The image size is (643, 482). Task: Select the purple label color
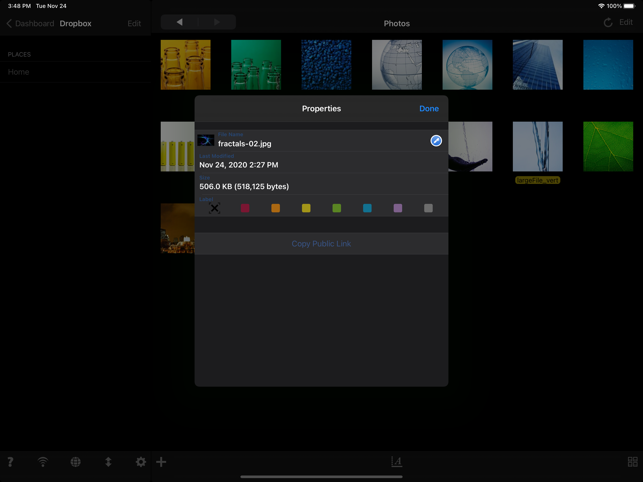(x=398, y=208)
